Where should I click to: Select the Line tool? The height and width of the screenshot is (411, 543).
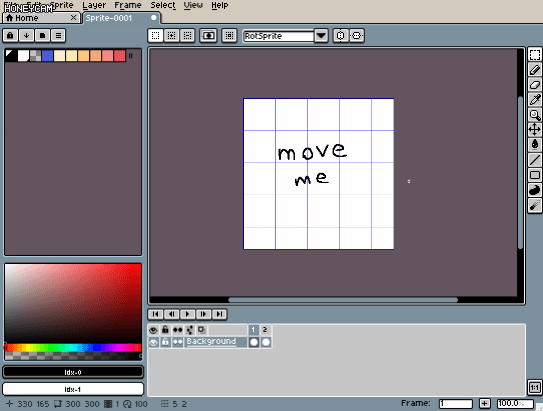click(x=535, y=160)
